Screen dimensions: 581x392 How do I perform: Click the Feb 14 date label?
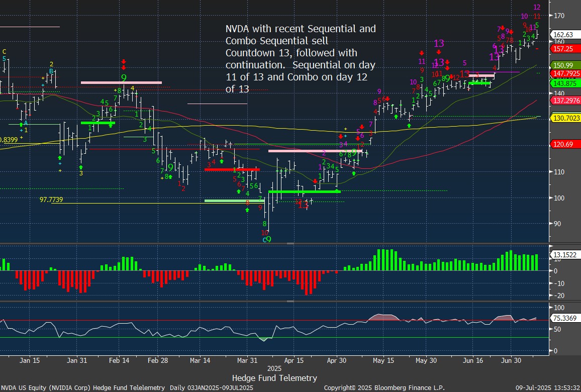tap(119, 360)
